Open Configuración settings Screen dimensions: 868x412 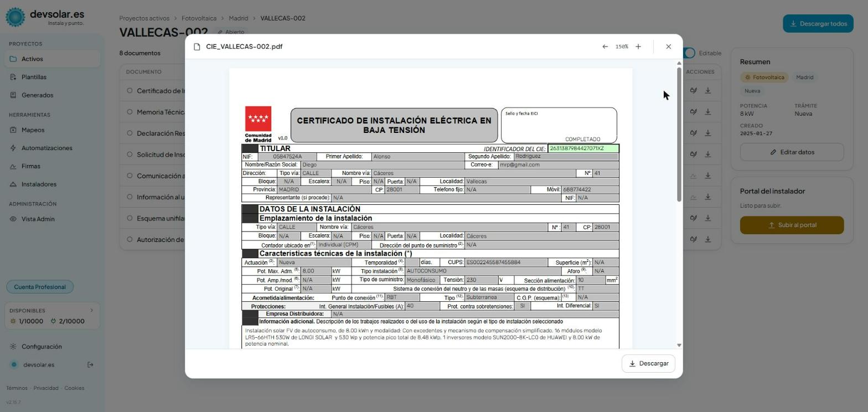[52, 347]
